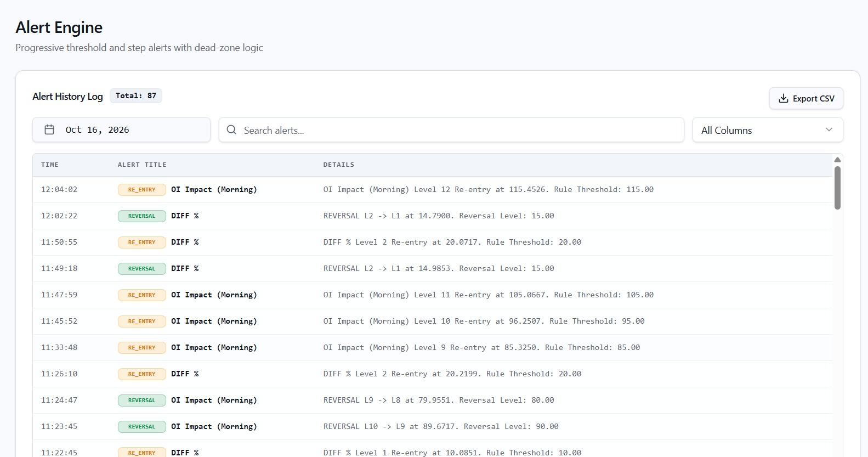Click details 'Level 12 Re-entry at 115.4526'
The image size is (868, 457).
(x=480, y=190)
